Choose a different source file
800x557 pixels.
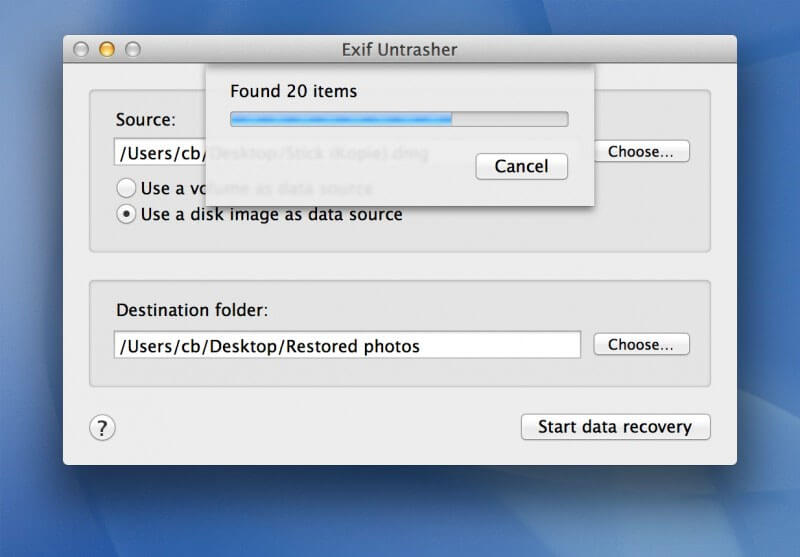pos(642,151)
